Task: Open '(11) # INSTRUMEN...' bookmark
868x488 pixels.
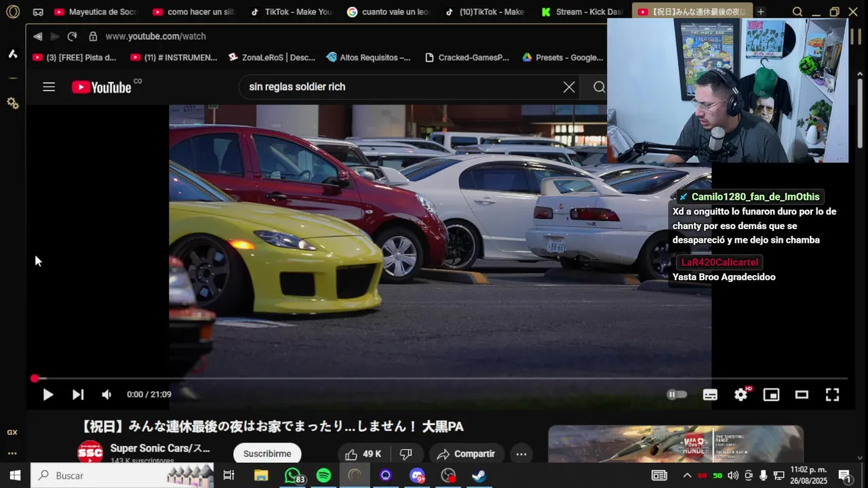Action: (174, 58)
